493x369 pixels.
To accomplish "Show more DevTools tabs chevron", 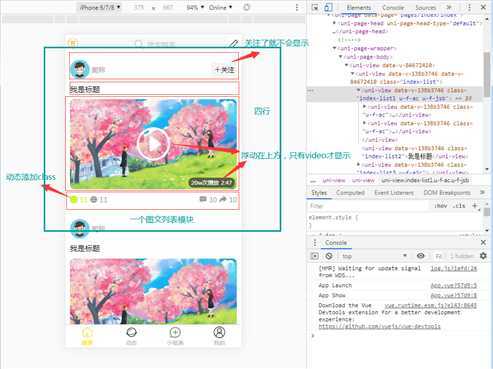I will pyautogui.click(x=449, y=7).
